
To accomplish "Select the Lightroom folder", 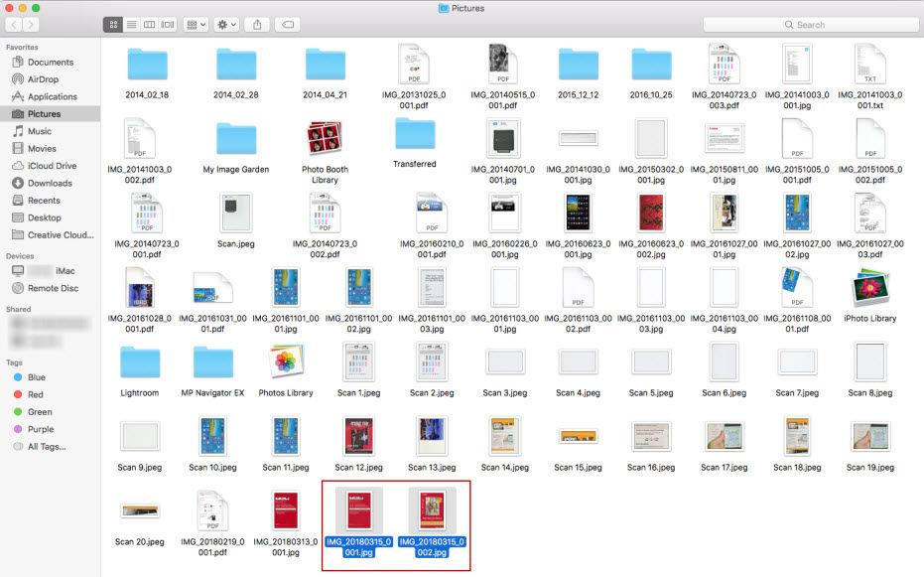I will point(140,362).
